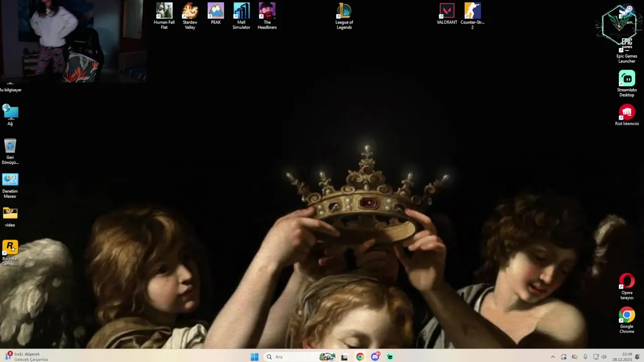Open the Geri Dönüşüm recycle bin icon
This screenshot has height=362, width=644.
[10, 152]
